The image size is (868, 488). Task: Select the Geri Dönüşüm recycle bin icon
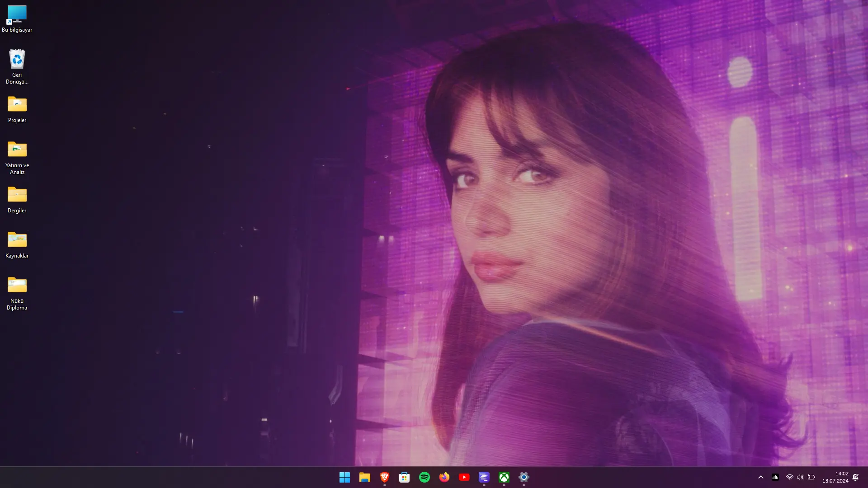click(17, 66)
